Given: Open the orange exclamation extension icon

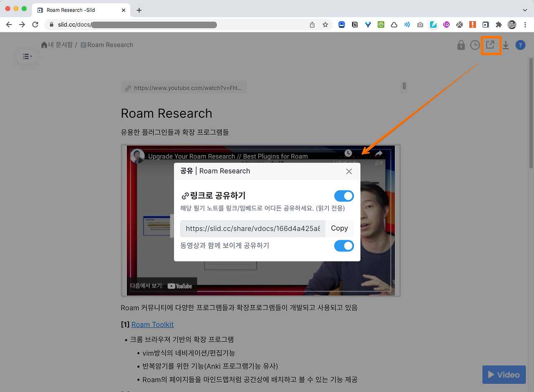Looking at the screenshot, I should click(x=472, y=25).
